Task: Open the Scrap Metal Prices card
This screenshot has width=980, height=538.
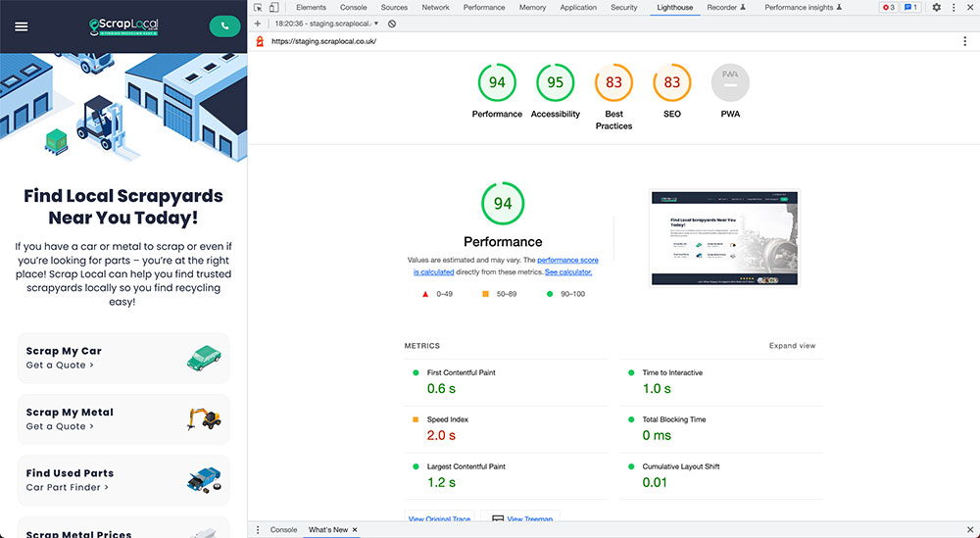Action: 123,527
